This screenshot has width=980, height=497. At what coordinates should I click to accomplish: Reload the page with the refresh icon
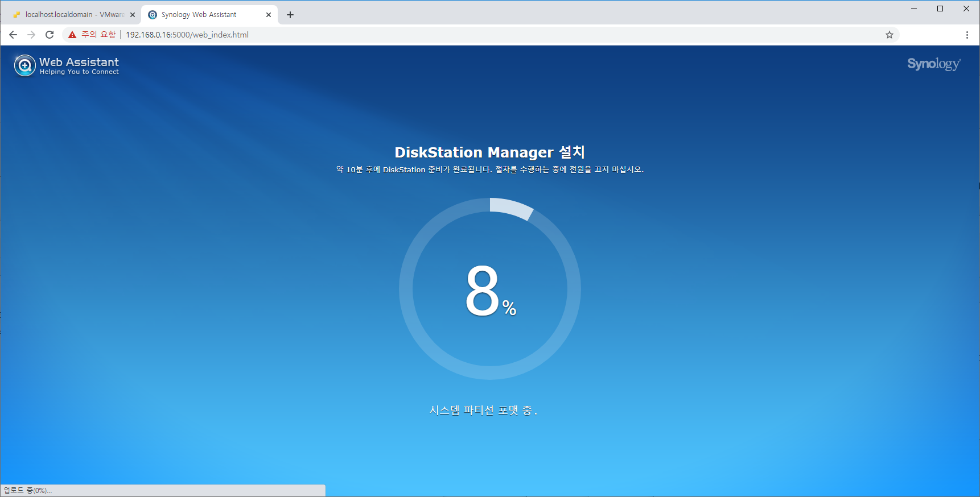tap(50, 35)
